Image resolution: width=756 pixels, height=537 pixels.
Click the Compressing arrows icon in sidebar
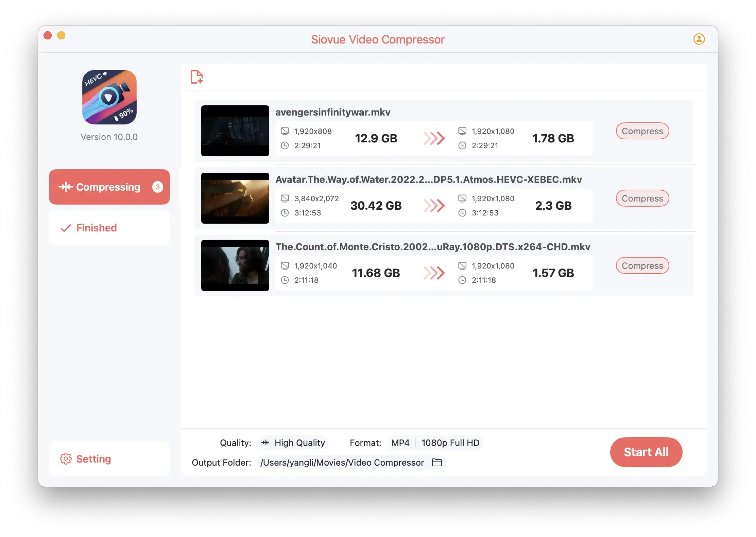pos(66,187)
